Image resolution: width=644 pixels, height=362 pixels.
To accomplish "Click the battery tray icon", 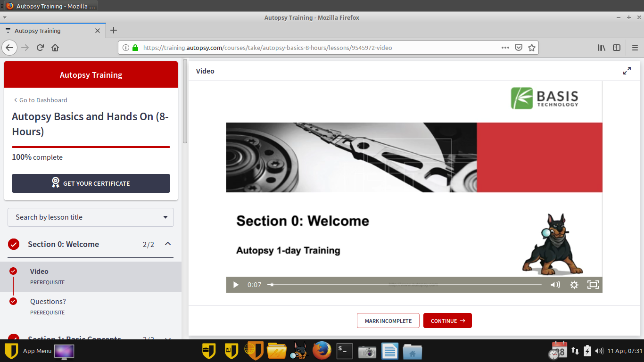I will 587,351.
